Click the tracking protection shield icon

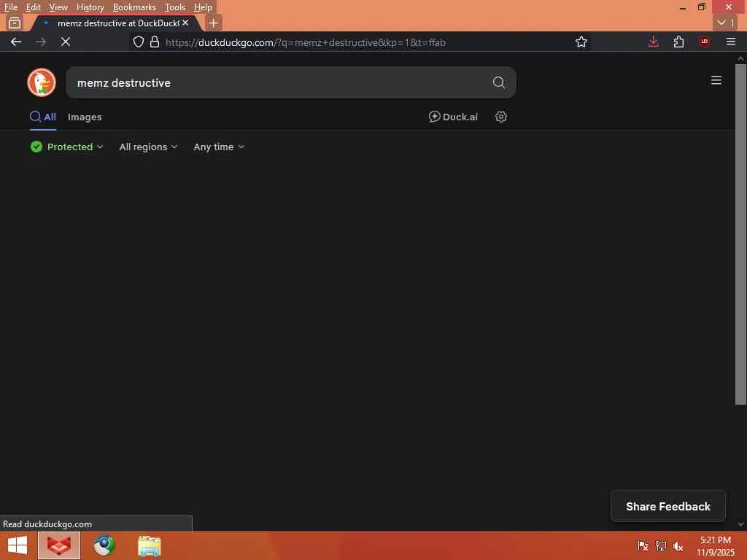138,42
